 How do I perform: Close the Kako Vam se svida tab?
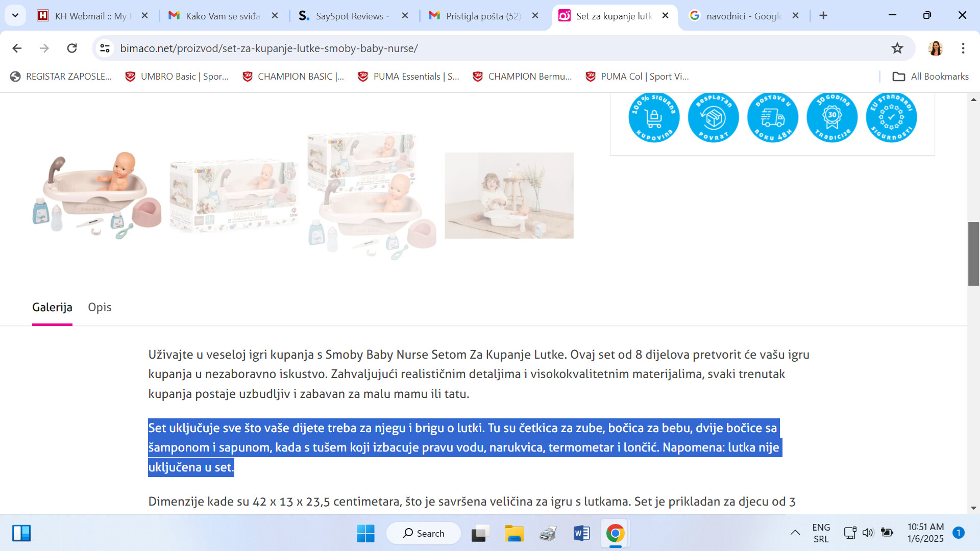pyautogui.click(x=275, y=16)
